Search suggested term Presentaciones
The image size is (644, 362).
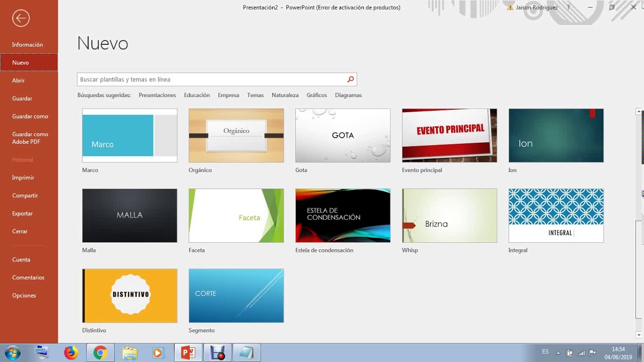click(x=157, y=95)
